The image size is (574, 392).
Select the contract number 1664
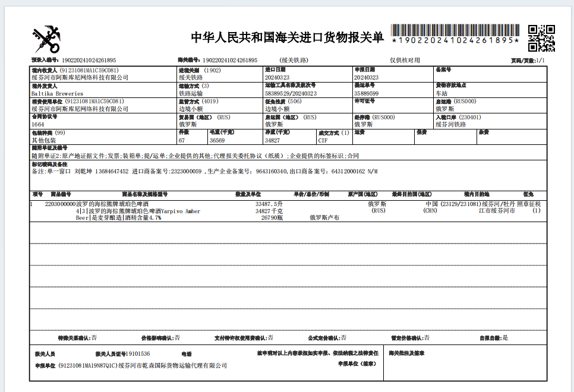tap(37, 125)
